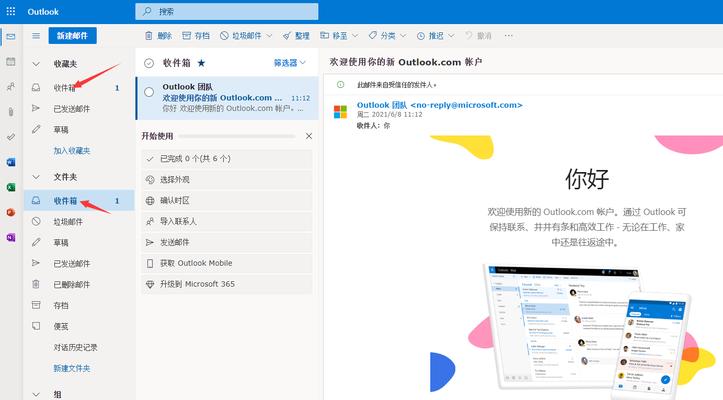Toggle the hamburger navigation pane icon

pos(36,36)
